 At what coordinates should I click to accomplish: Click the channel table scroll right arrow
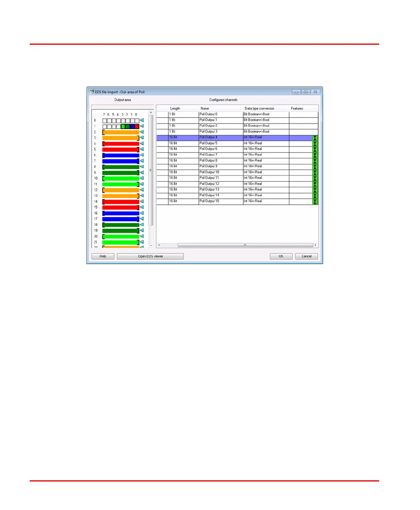pos(316,245)
